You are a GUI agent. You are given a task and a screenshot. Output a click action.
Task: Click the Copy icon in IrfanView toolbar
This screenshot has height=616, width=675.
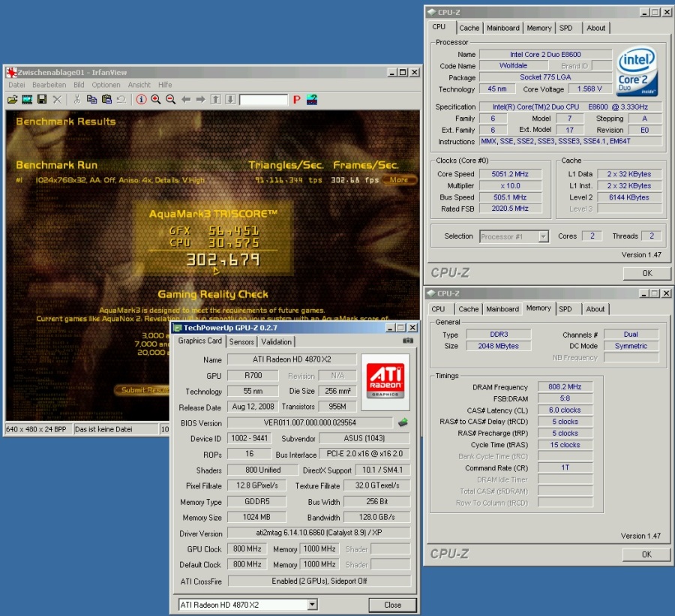pyautogui.click(x=91, y=100)
